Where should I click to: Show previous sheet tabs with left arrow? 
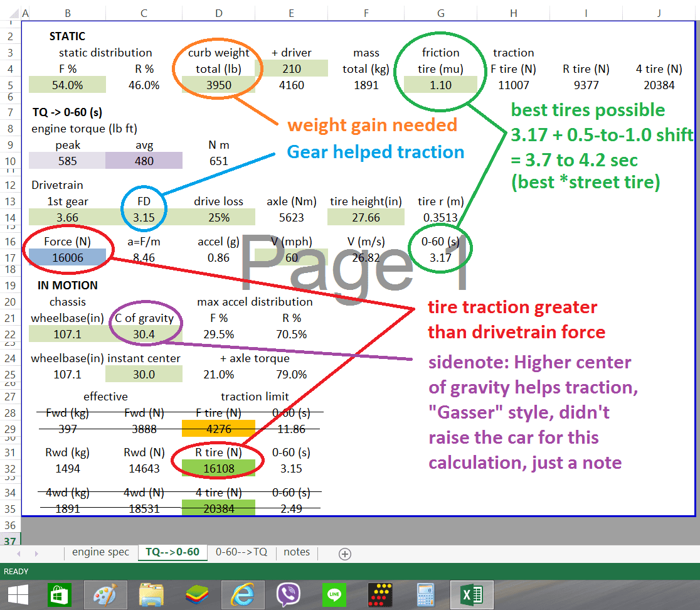pos(19,554)
